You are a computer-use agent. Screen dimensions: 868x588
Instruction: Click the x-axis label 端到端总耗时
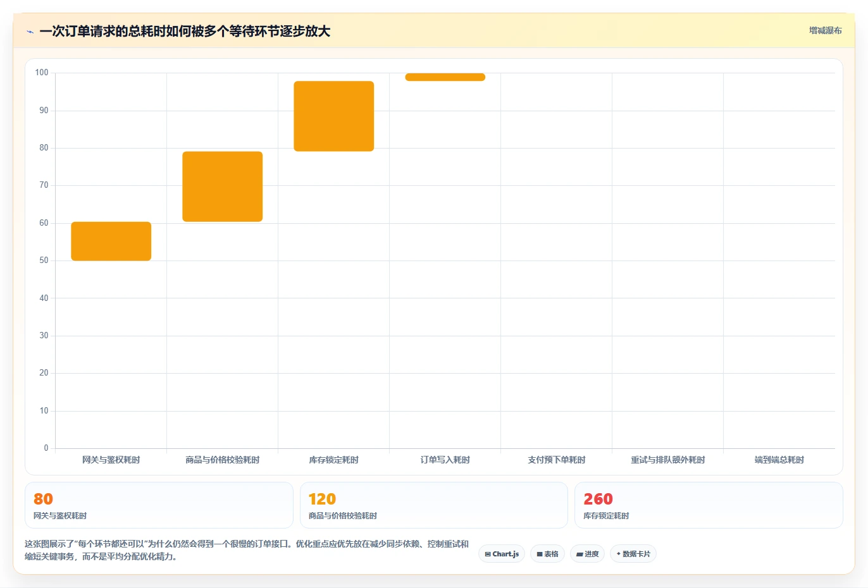779,460
